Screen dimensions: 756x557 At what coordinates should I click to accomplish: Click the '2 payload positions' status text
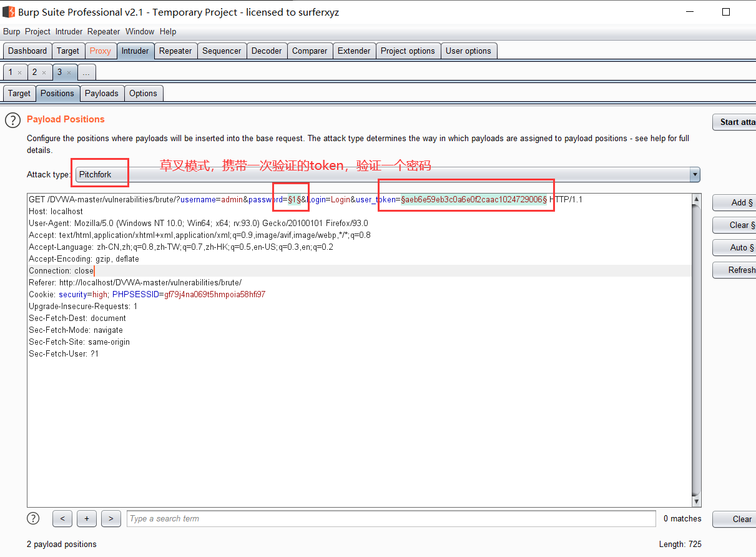coord(62,544)
